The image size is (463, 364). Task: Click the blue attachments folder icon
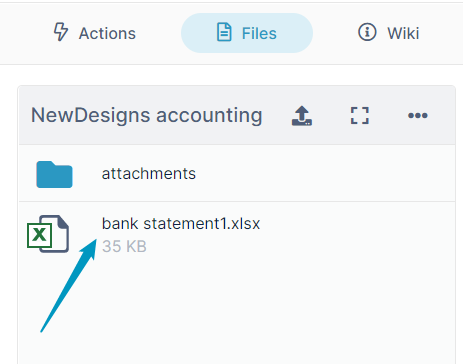click(x=54, y=174)
